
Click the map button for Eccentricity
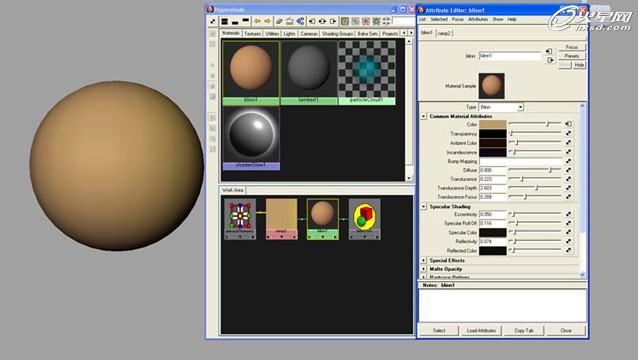coord(568,214)
